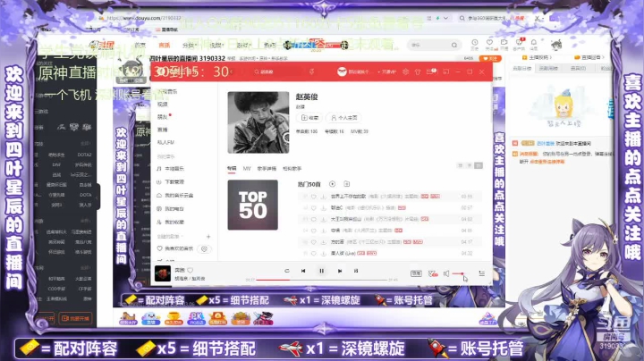Switch to the 相似歌手 similar artists tab
This screenshot has height=361, width=644.
point(292,169)
